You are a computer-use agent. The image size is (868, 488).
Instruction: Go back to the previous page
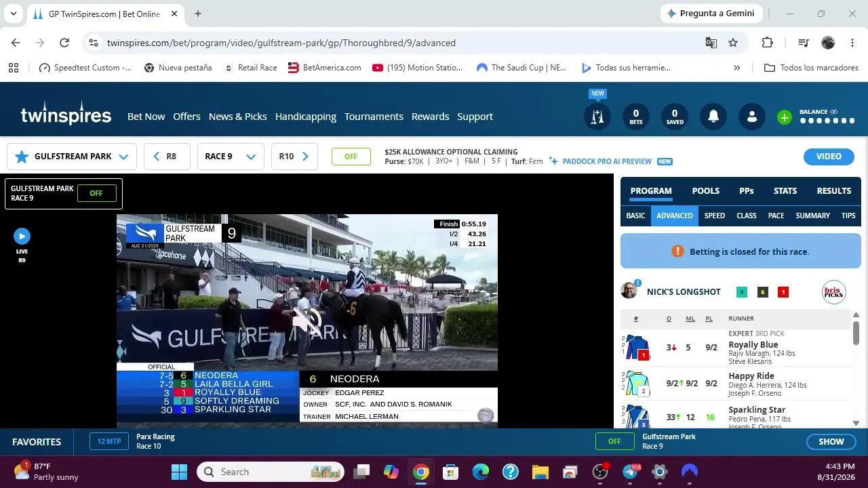pos(16,43)
